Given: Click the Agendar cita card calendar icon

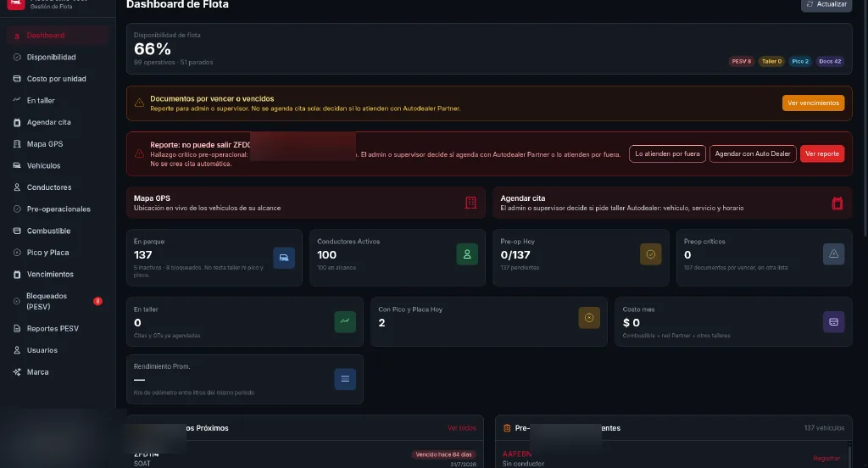Looking at the screenshot, I should tap(837, 203).
